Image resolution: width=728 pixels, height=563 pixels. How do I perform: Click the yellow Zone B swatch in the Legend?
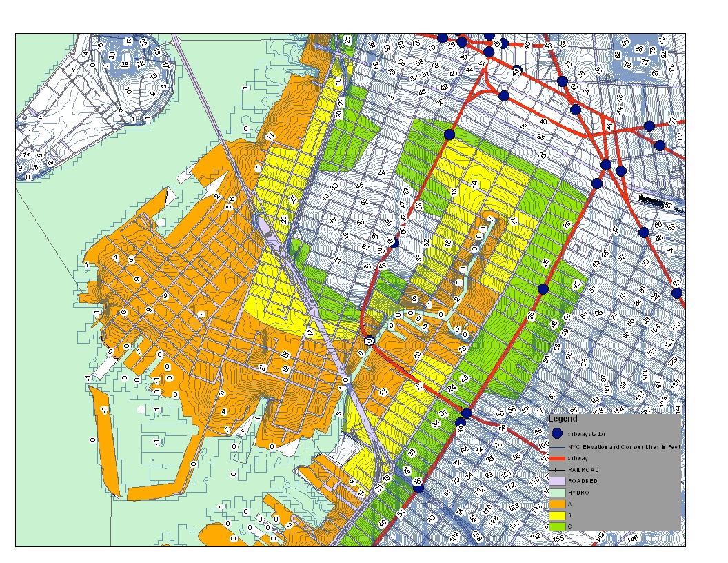point(557,515)
